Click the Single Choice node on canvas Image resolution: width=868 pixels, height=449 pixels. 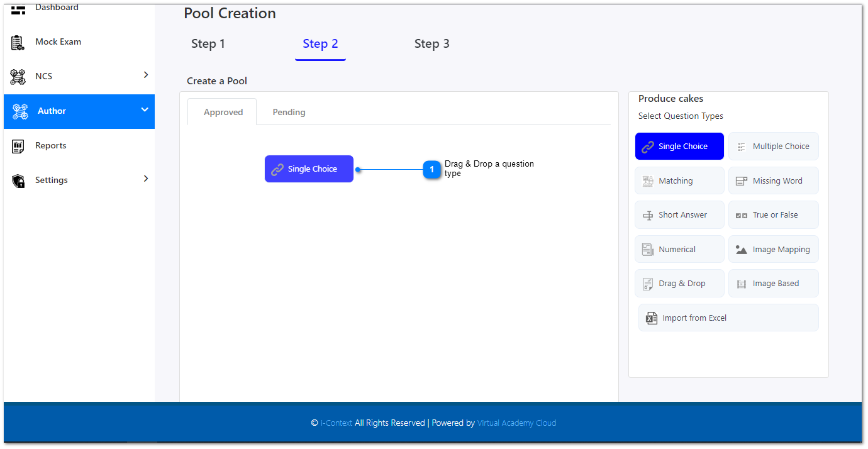coord(309,169)
